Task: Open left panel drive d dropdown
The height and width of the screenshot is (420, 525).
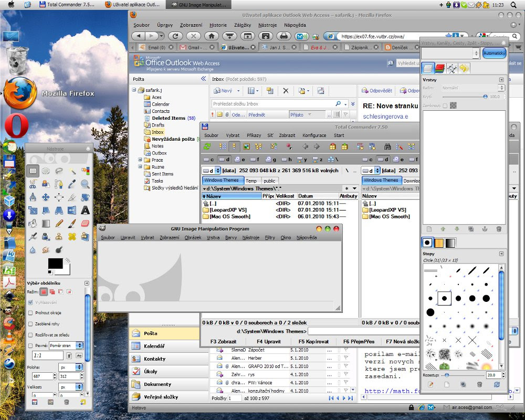Action: [x=217, y=171]
